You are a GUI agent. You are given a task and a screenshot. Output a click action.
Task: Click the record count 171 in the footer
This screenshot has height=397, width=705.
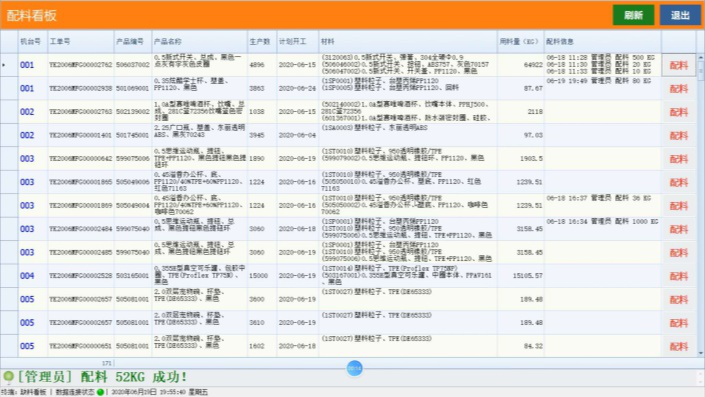tap(107, 363)
